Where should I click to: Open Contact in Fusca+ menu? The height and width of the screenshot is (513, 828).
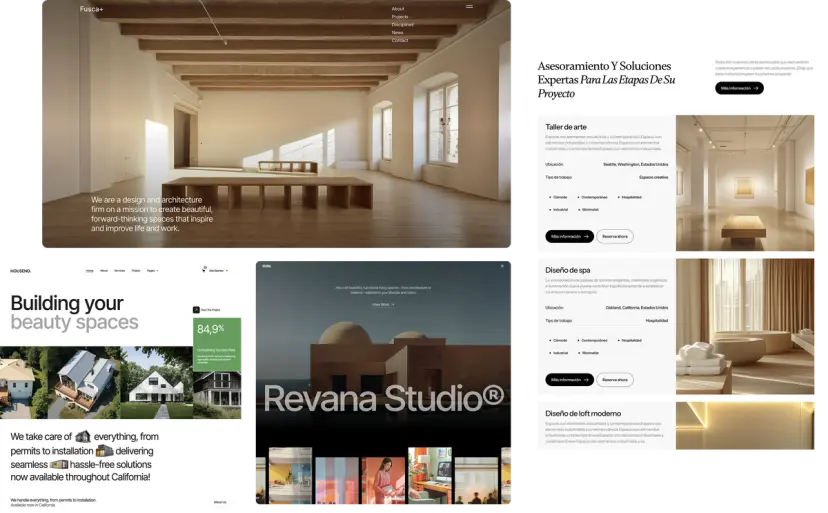tap(400, 41)
